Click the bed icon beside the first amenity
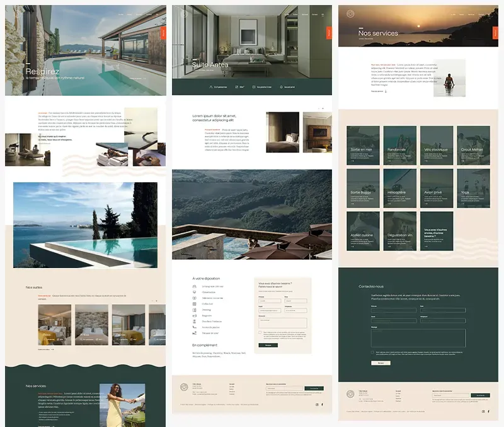 [195, 286]
